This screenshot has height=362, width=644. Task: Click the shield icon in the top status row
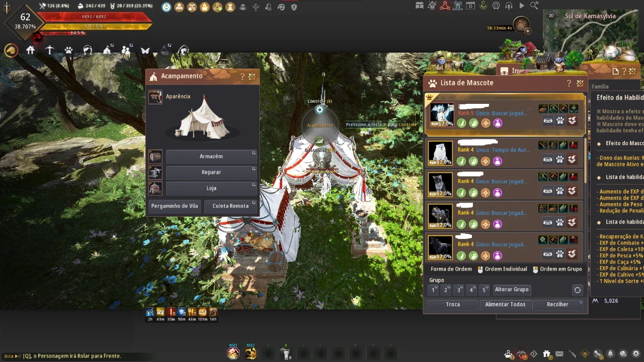294,7
